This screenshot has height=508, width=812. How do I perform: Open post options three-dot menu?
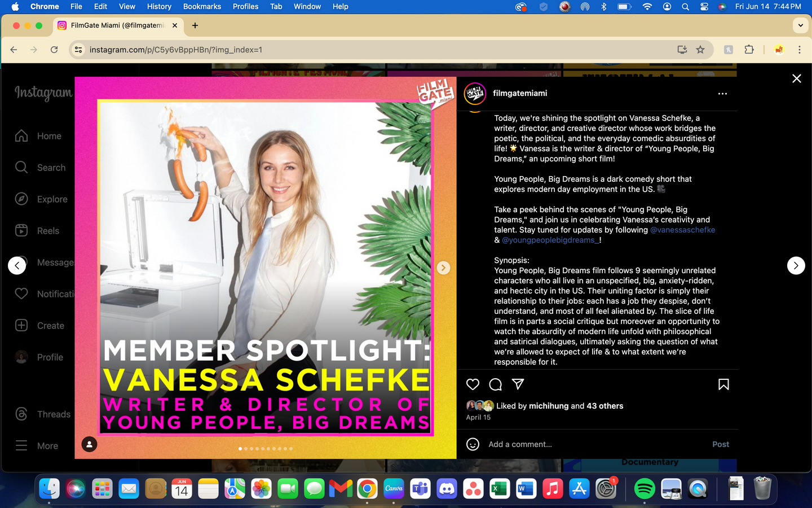[x=722, y=94]
